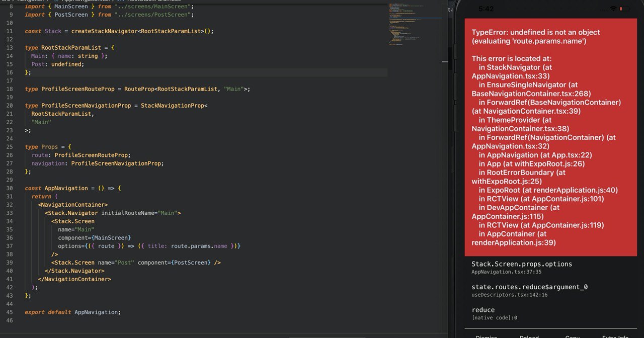The height and width of the screenshot is (338, 644).
Task: Click 'navigation: ProfileScreenNavigationProp;' line
Action: [98, 163]
